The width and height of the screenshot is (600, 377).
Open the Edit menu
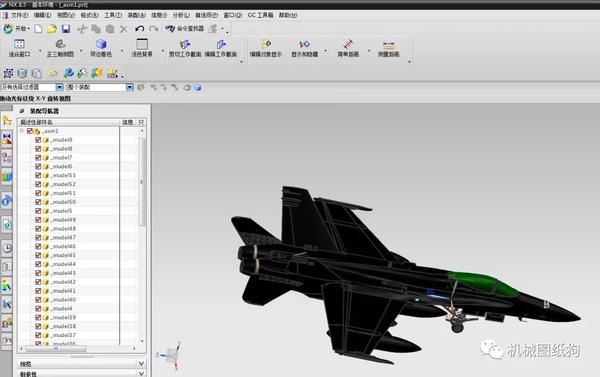pyautogui.click(x=42, y=15)
